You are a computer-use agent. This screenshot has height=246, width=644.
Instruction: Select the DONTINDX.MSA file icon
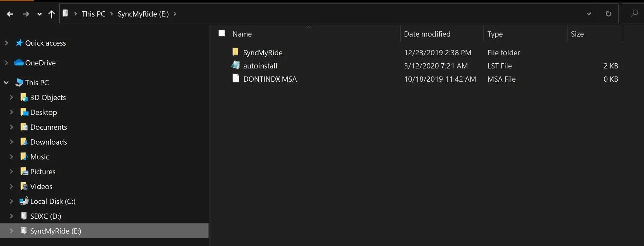(x=236, y=78)
